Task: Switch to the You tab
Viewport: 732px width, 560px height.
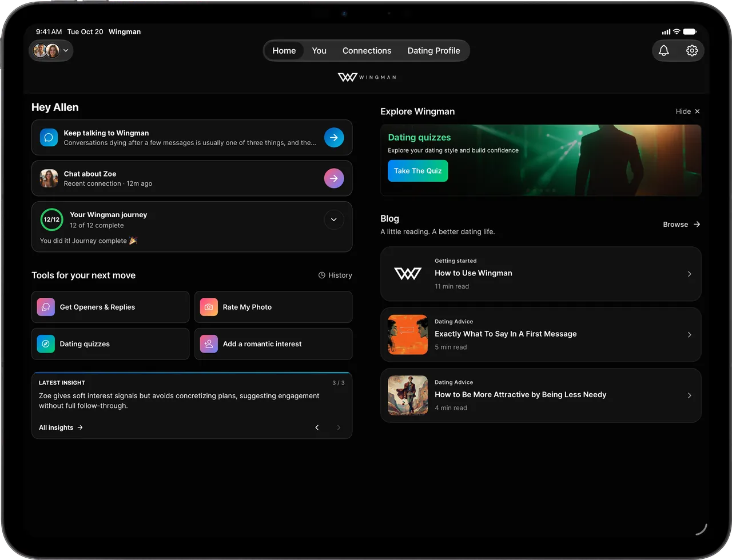Action: coord(319,51)
